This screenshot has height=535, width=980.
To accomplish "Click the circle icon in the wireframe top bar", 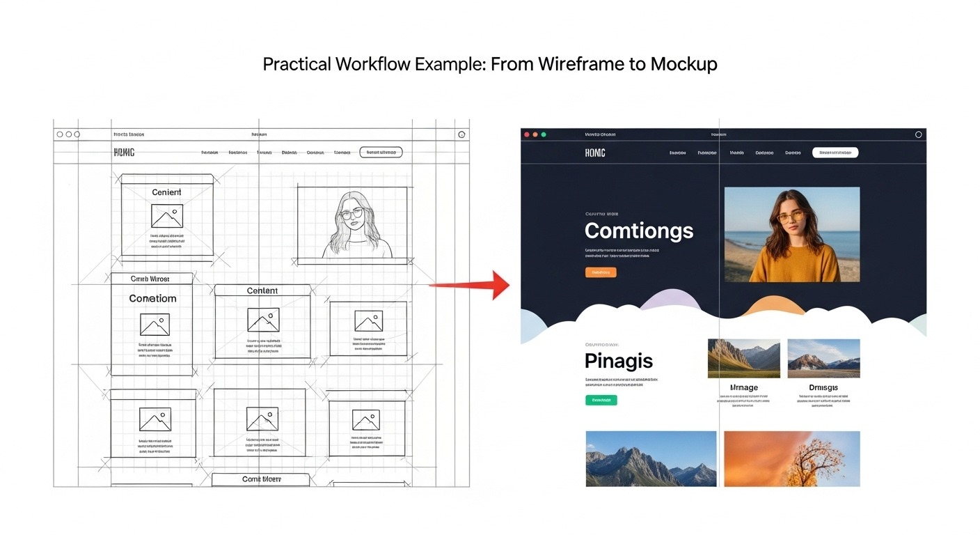I will (461, 134).
